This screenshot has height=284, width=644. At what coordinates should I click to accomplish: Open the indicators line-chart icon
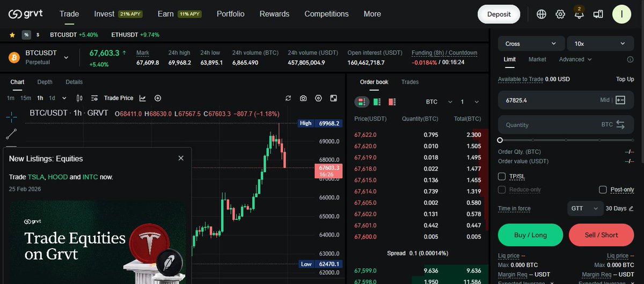tap(143, 98)
